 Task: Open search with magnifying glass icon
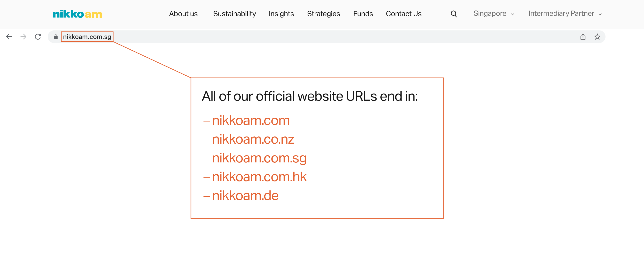(x=453, y=14)
